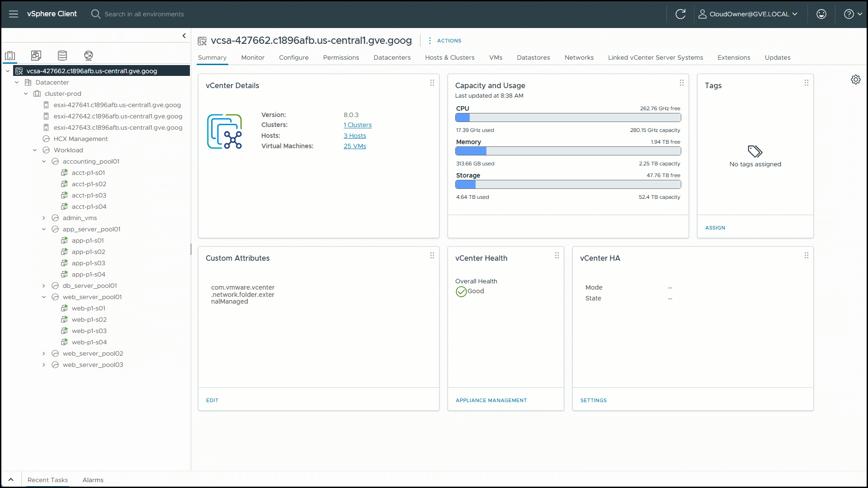Open CloudOwner@GVE.LOCAL user menu
Viewport: 868px width, 488px height.
(748, 14)
